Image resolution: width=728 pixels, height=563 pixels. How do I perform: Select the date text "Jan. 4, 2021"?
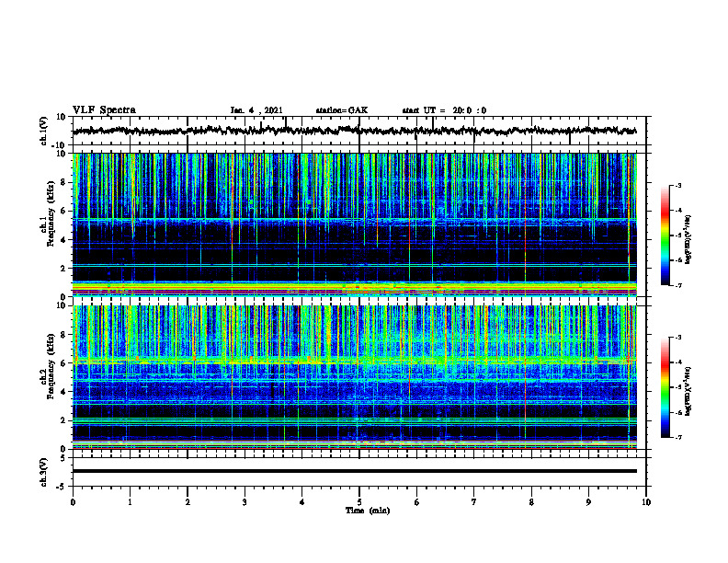click(x=256, y=110)
